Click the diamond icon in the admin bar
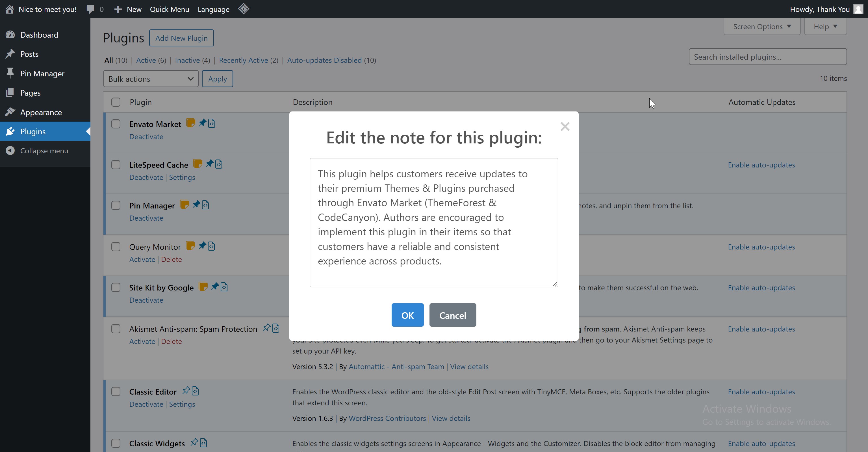868x452 pixels. 243,9
